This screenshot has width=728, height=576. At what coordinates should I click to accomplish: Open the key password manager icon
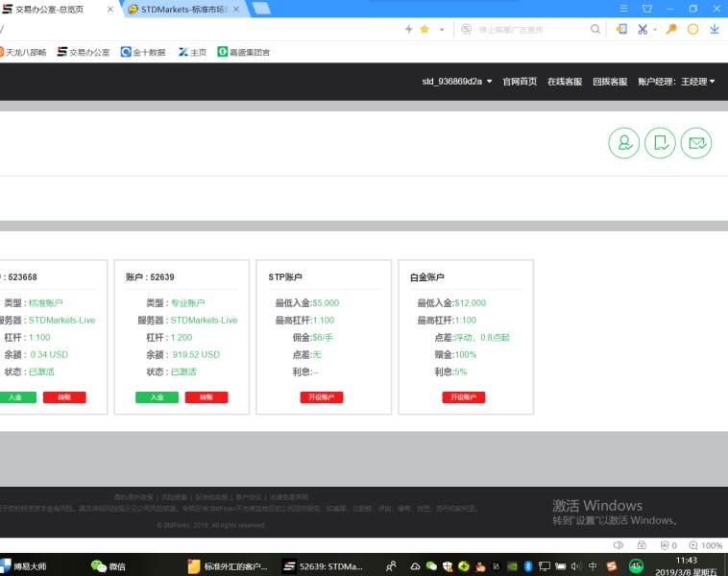click(671, 30)
